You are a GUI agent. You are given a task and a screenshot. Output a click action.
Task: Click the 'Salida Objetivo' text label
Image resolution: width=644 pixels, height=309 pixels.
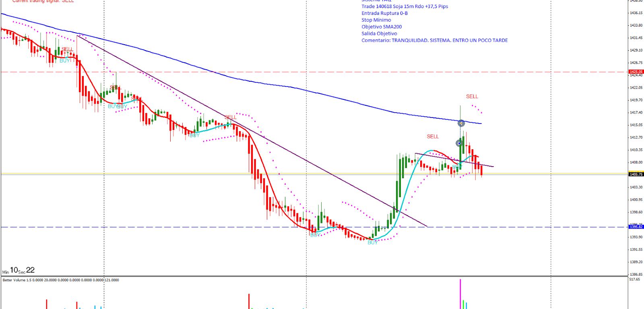379,34
